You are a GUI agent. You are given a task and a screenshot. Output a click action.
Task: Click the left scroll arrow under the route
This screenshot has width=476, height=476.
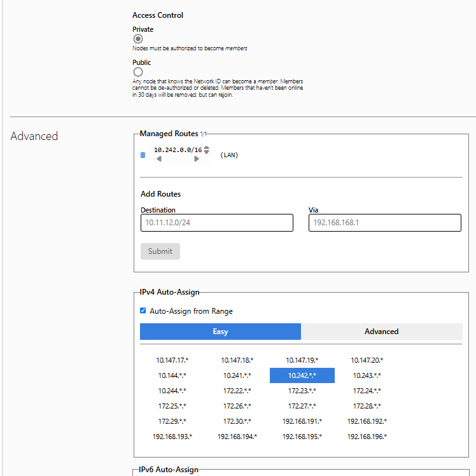tap(158, 159)
